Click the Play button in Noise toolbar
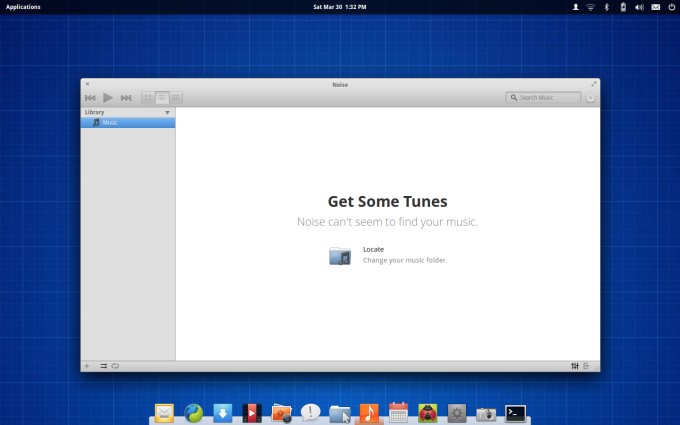This screenshot has width=680, height=425. pos(108,98)
